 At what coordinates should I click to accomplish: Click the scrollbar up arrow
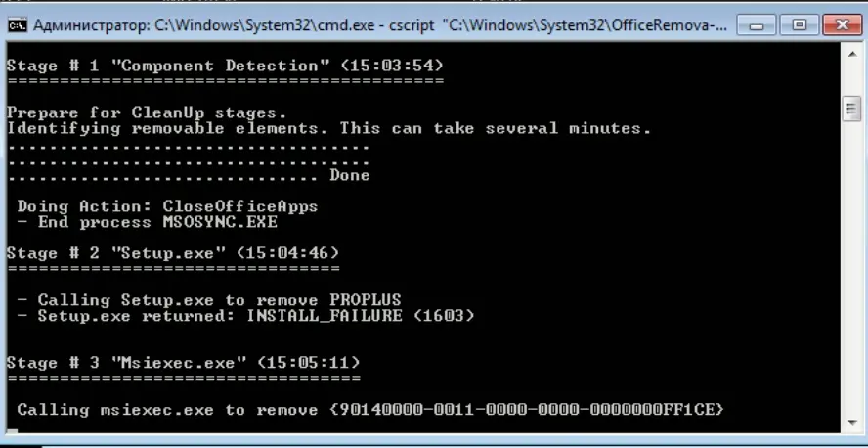pyautogui.click(x=852, y=54)
